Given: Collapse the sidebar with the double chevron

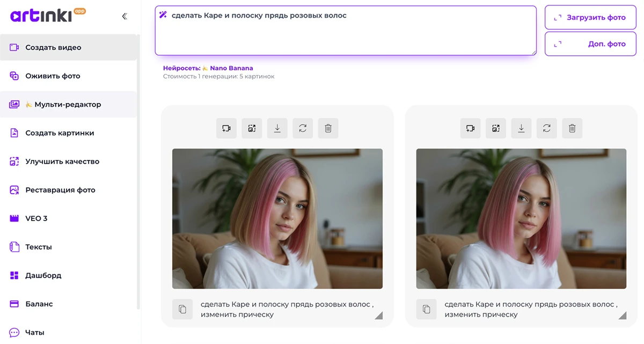Looking at the screenshot, I should point(125,17).
